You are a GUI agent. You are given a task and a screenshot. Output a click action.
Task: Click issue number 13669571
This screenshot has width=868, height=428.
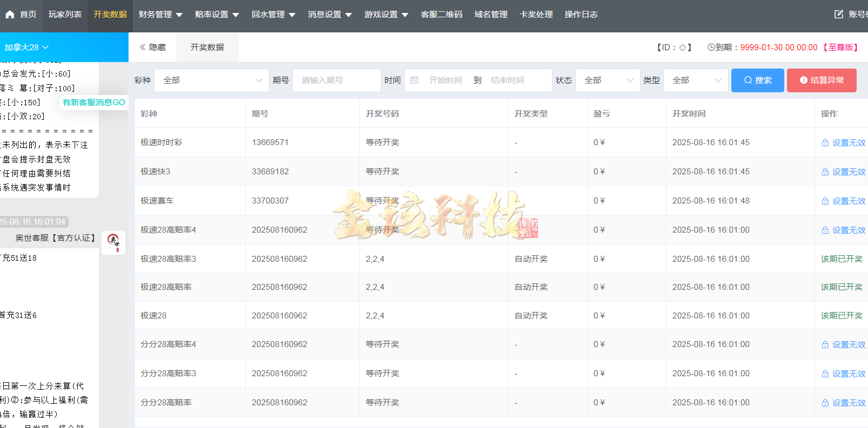pos(270,142)
